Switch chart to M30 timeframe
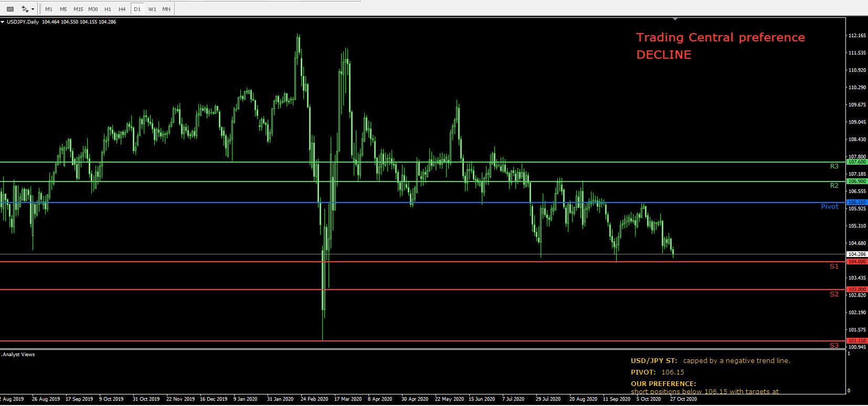868x406 pixels. pos(93,9)
